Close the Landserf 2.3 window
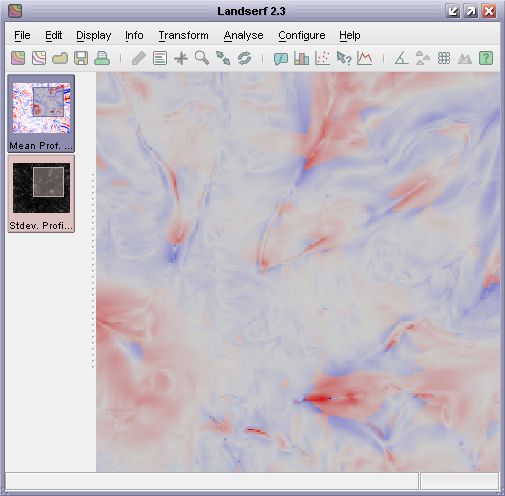 coord(489,11)
